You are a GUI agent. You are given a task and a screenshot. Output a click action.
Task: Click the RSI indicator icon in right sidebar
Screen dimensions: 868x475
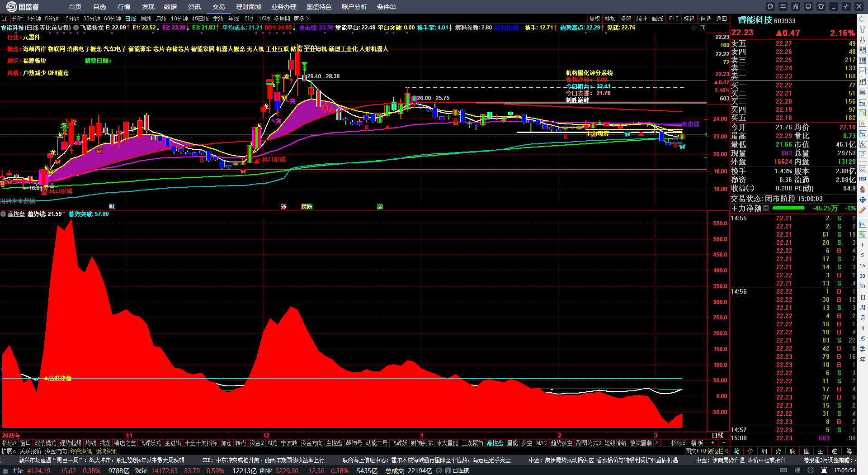pos(863,179)
